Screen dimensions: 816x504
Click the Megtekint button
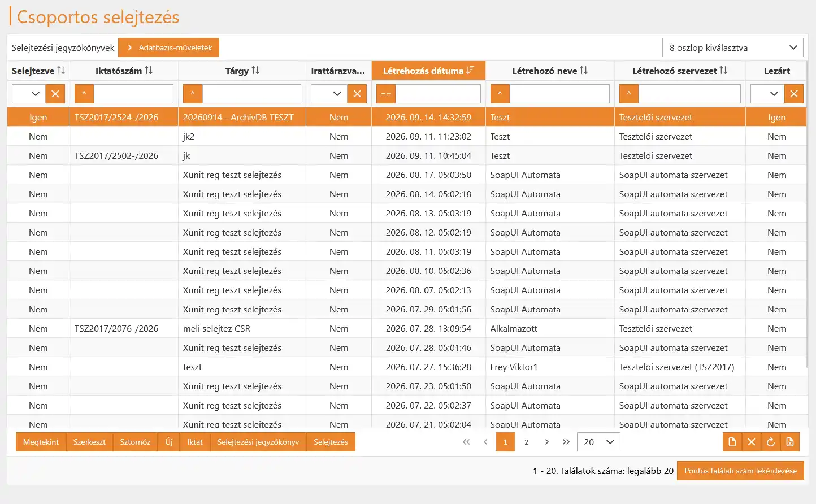click(41, 442)
